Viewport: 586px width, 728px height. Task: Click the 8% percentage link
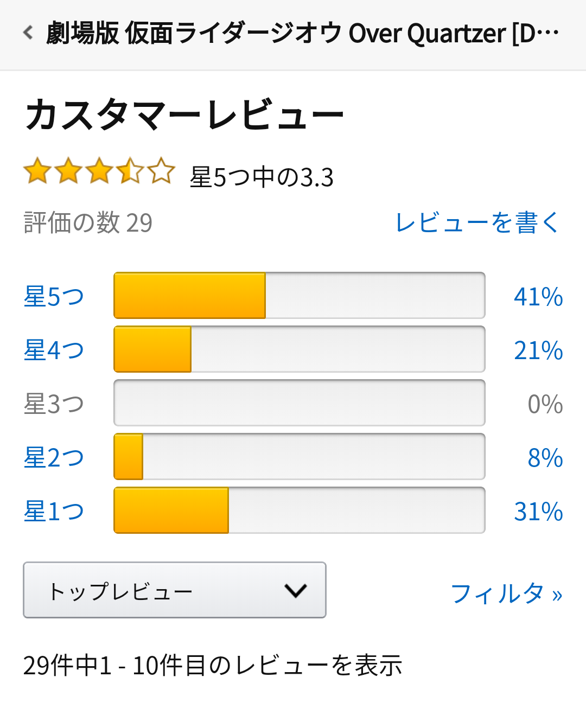coord(545,458)
